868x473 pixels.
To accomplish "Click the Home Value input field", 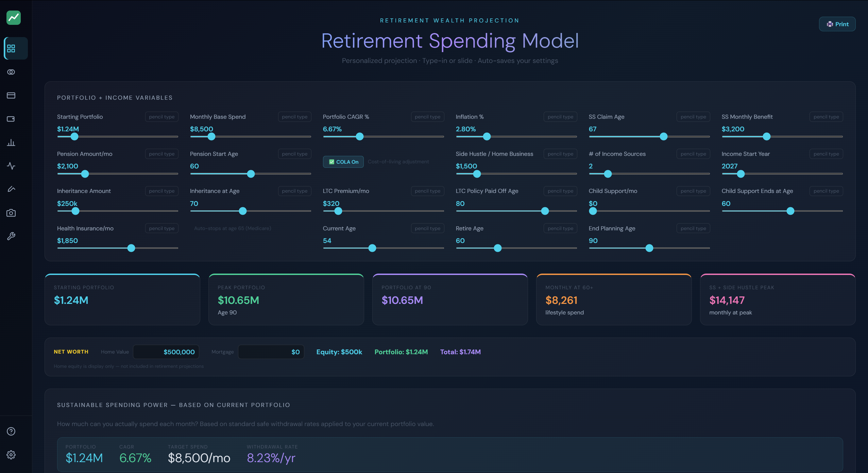I will pyautogui.click(x=166, y=352).
